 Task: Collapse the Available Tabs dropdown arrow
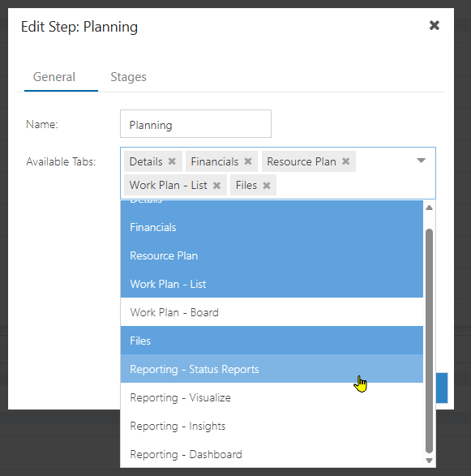(422, 161)
